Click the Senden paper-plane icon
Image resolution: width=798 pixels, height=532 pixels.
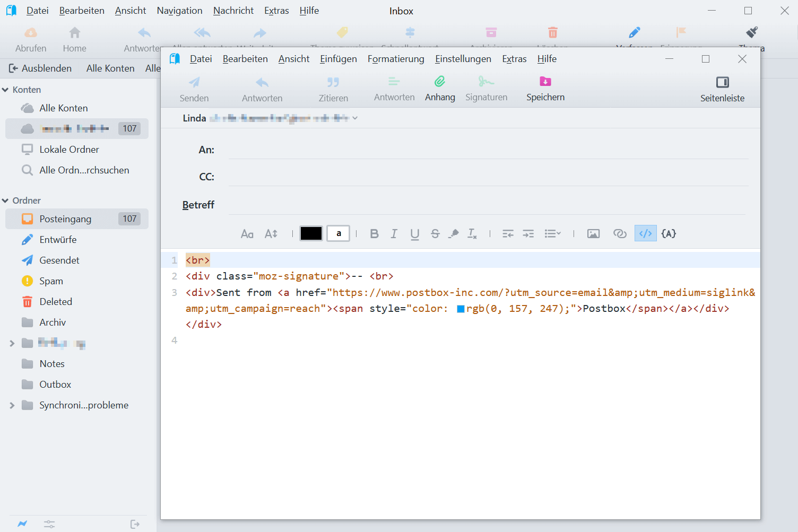pos(194,82)
